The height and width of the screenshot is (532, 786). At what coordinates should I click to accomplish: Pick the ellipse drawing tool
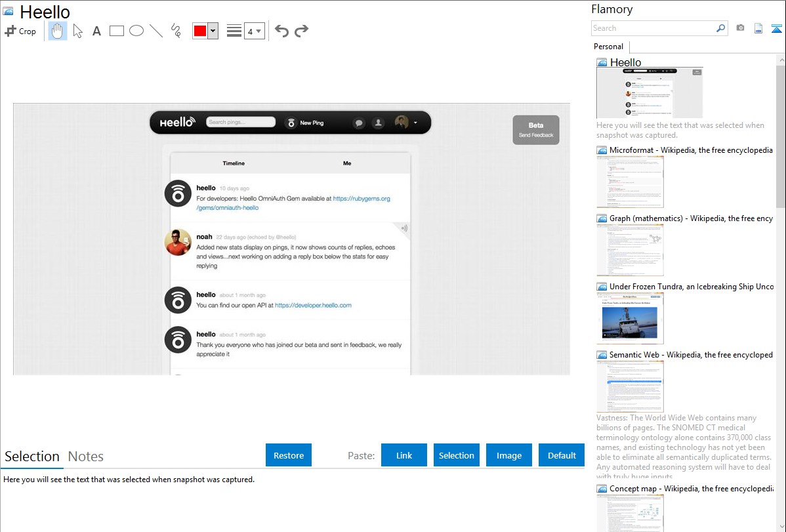coord(136,31)
